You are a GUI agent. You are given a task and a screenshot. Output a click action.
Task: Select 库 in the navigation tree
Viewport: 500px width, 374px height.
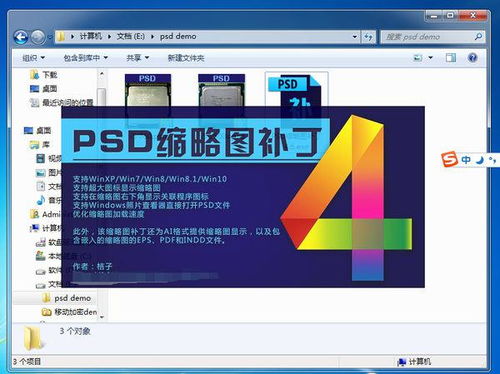[40, 145]
